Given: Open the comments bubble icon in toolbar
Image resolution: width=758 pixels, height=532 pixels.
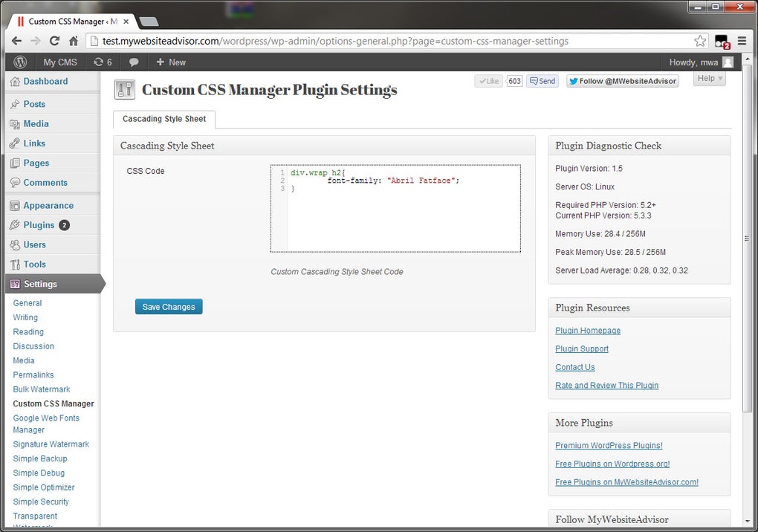Looking at the screenshot, I should pyautogui.click(x=134, y=62).
